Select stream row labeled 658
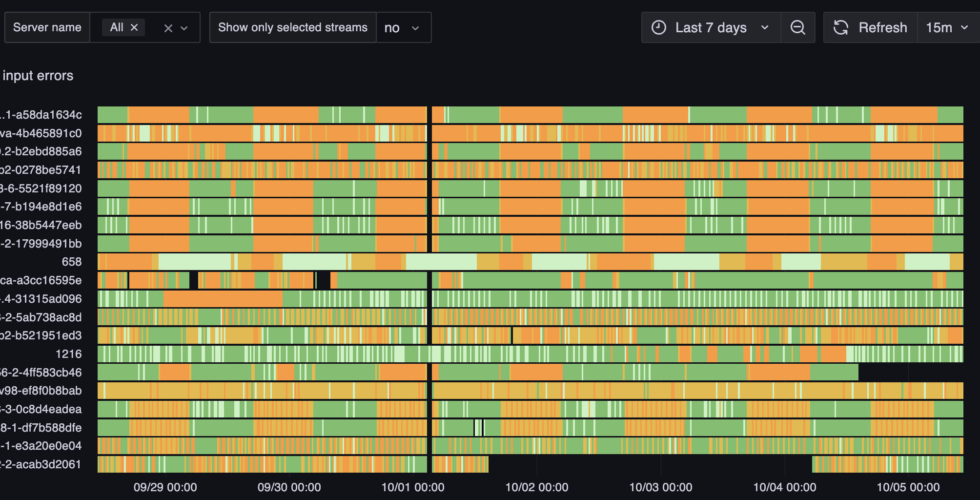 coord(72,262)
